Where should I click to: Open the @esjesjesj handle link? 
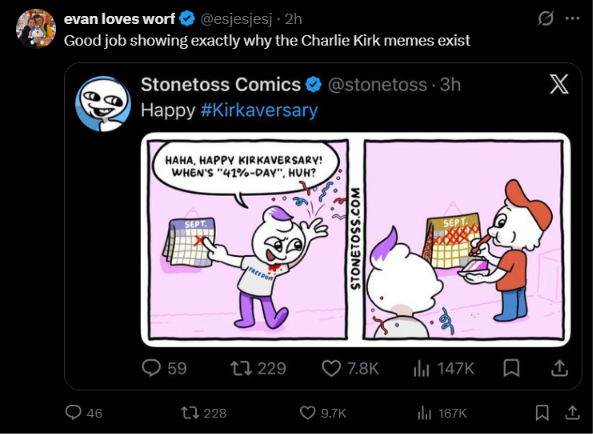click(x=236, y=19)
